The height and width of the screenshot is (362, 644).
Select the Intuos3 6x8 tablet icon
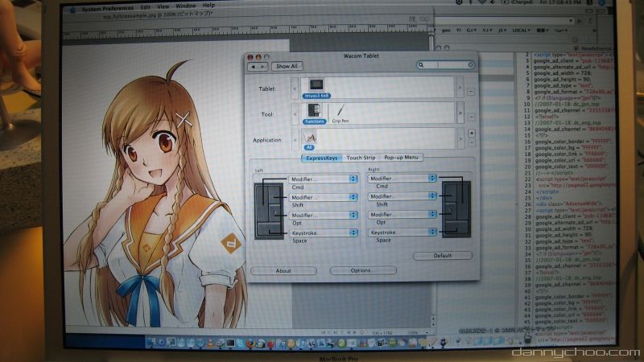[316, 87]
